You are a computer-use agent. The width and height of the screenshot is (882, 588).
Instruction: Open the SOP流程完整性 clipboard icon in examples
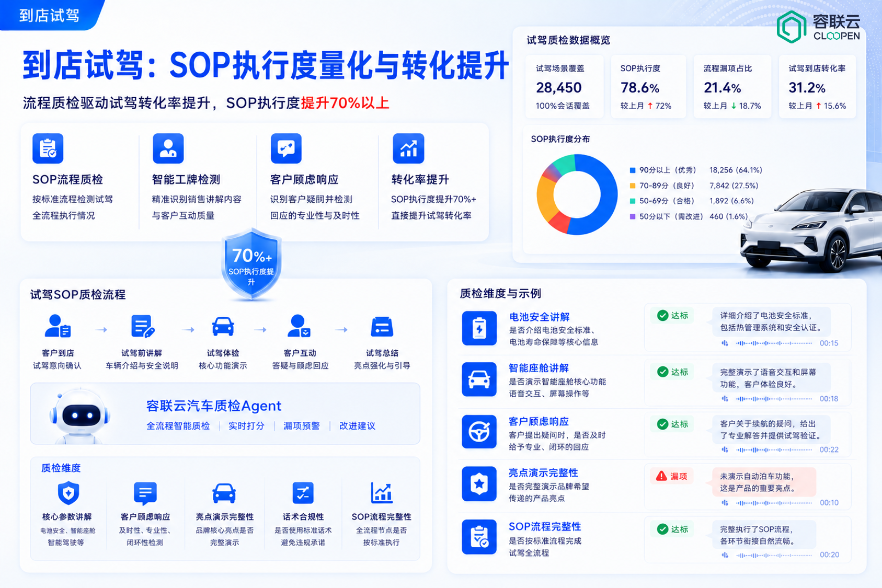[479, 537]
